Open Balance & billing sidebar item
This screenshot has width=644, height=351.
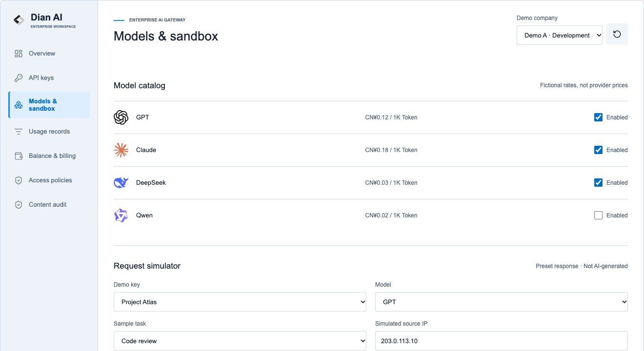coord(49,156)
